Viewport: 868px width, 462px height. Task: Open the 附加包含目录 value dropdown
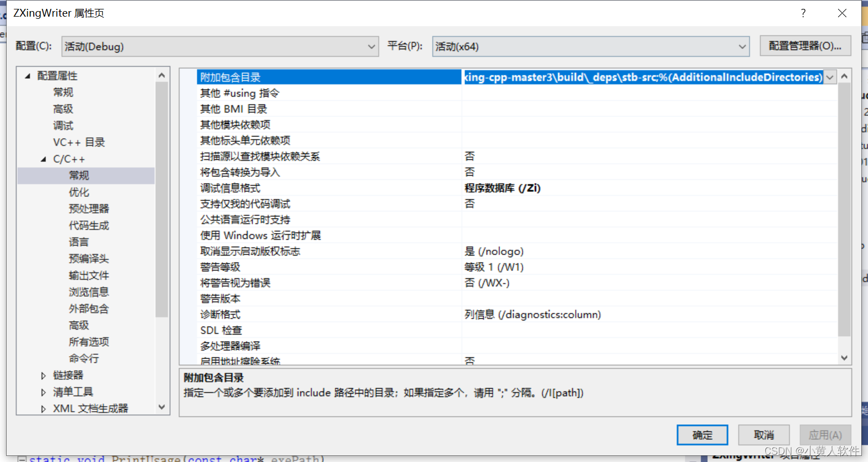(830, 77)
